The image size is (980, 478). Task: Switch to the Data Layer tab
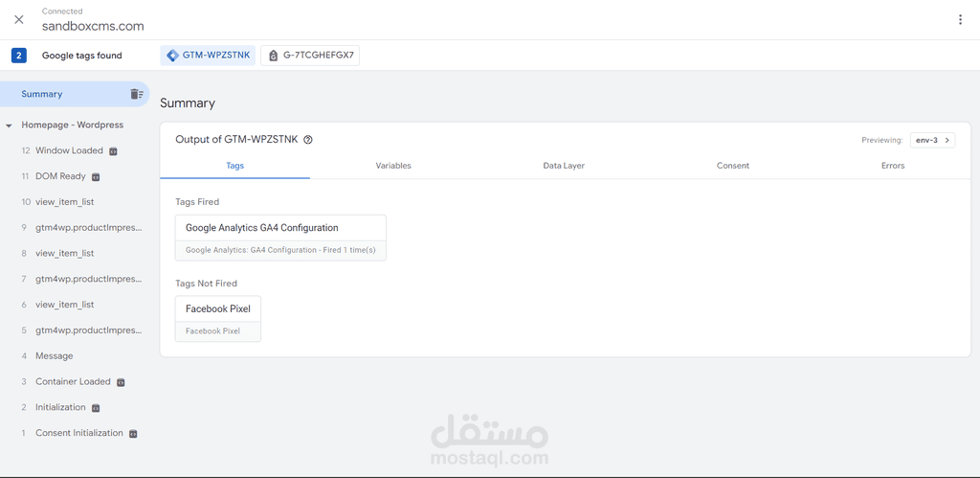pyautogui.click(x=564, y=166)
